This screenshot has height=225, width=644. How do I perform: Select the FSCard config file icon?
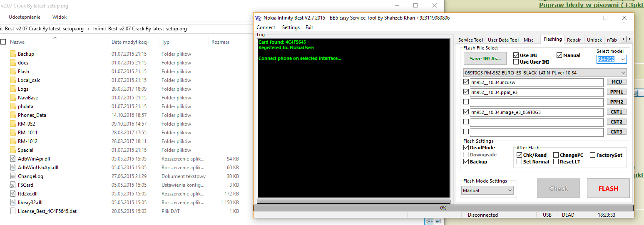click(x=13, y=185)
